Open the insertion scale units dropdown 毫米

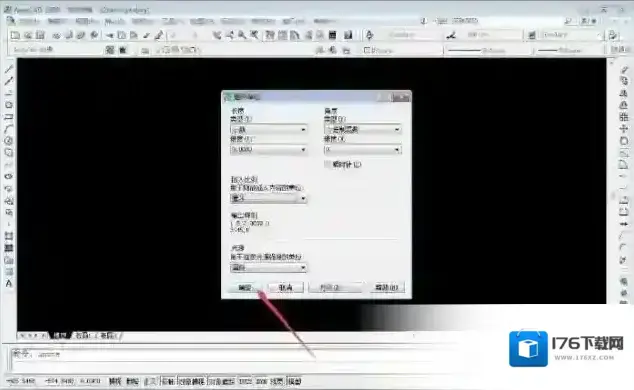coord(268,198)
